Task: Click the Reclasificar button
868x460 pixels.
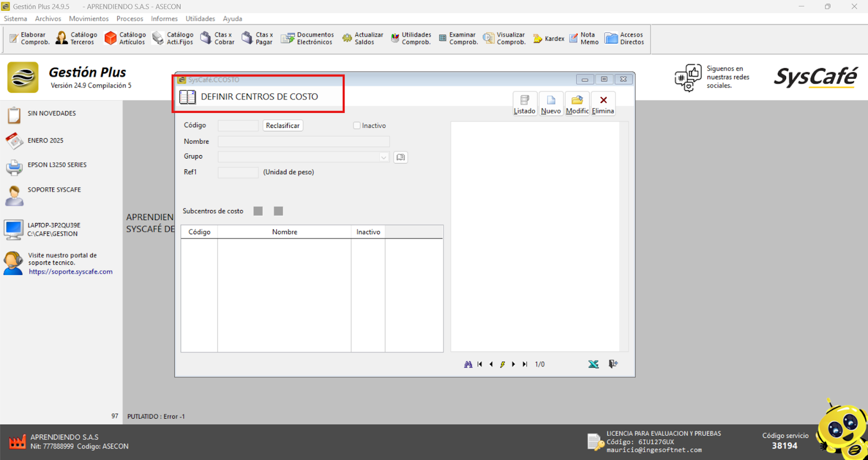Action: pos(282,126)
